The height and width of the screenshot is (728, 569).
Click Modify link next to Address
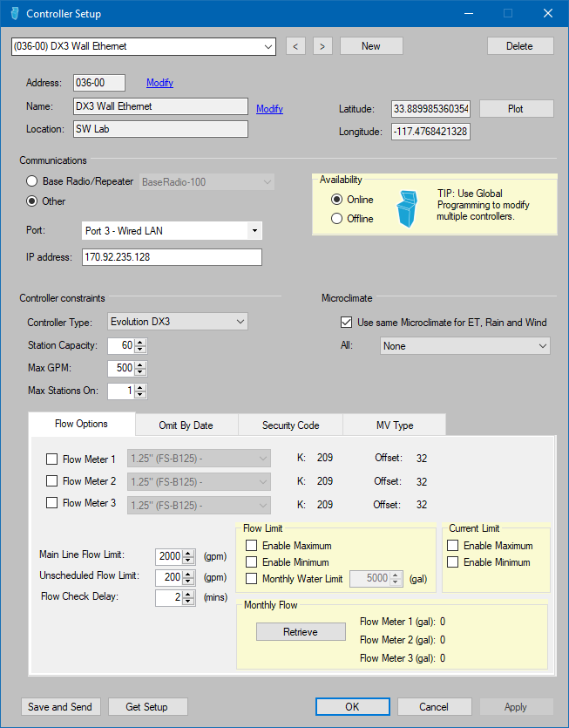pyautogui.click(x=159, y=83)
